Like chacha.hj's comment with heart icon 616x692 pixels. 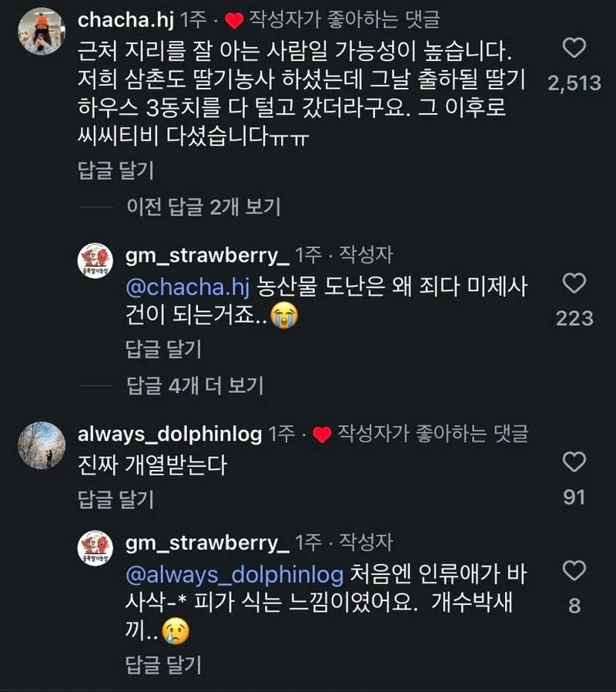click(x=574, y=48)
